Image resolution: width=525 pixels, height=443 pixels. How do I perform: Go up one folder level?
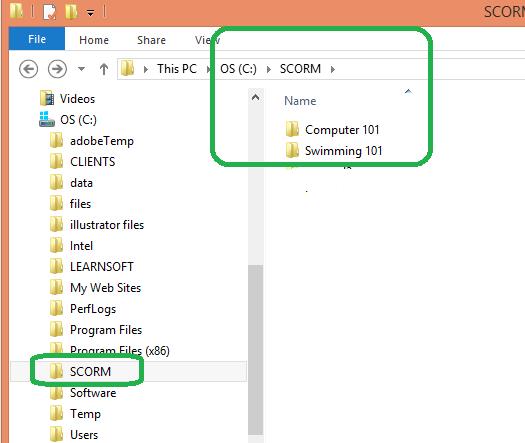[104, 69]
